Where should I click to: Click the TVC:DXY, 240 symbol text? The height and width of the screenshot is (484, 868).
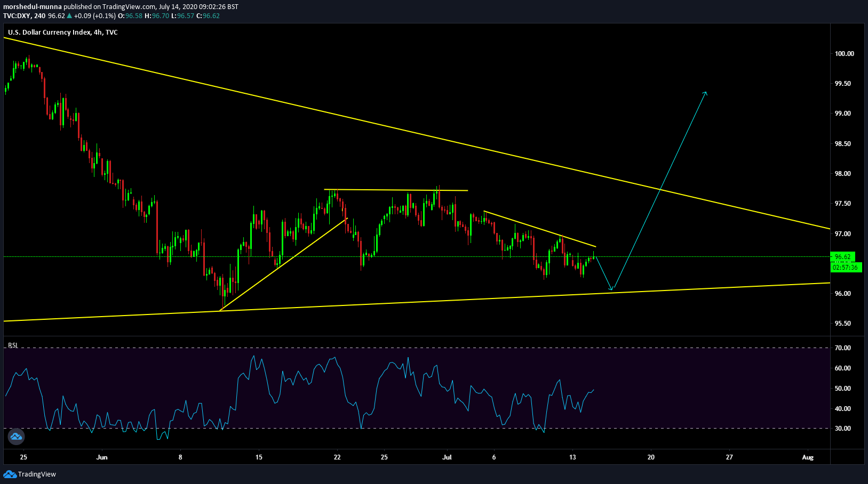[25, 16]
